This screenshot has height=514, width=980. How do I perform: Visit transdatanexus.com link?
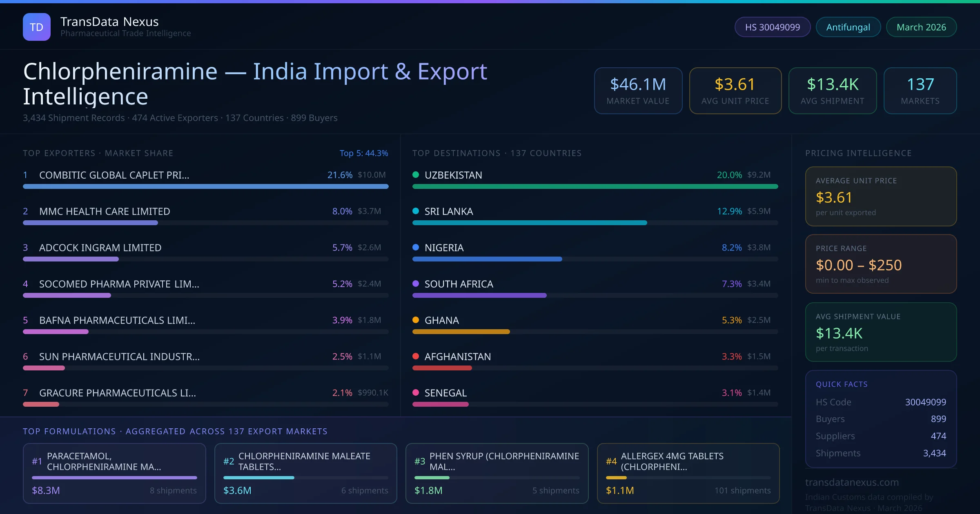click(x=852, y=482)
